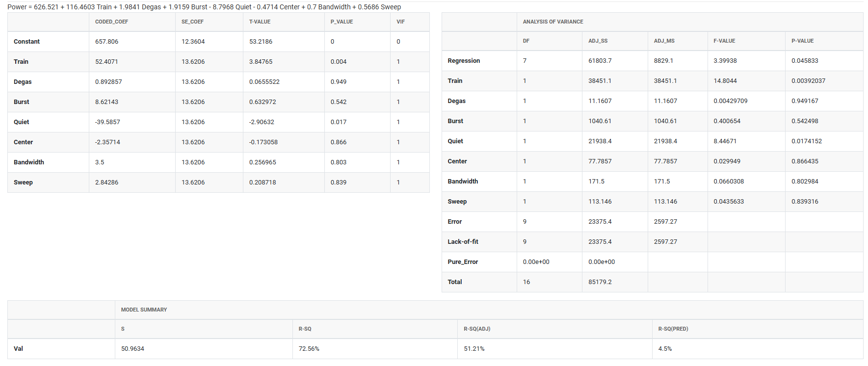
Task: Click the Regression P-value 0.045833
Action: pyautogui.click(x=804, y=61)
